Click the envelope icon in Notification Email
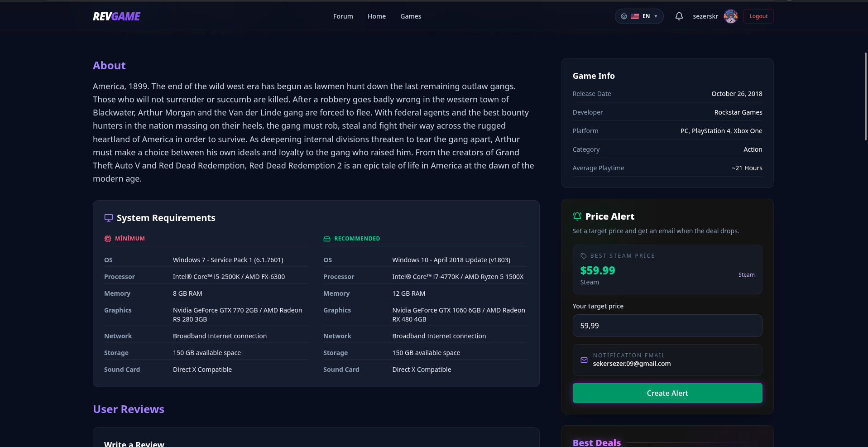 tap(584, 360)
